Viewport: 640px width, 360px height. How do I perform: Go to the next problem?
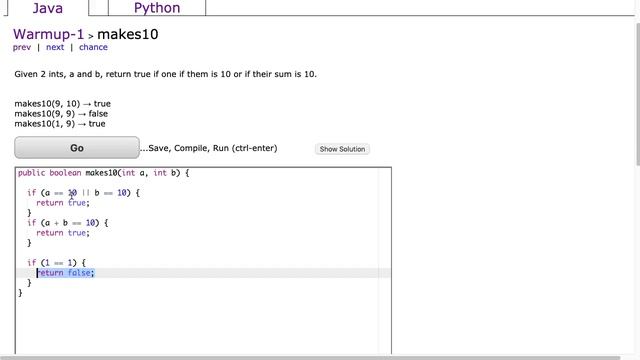(55, 47)
